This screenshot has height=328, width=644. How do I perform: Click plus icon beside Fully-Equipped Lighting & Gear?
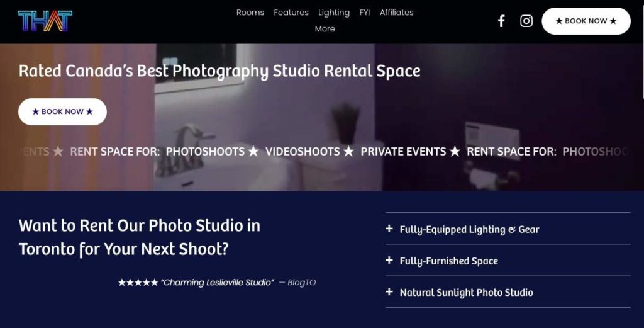point(389,229)
